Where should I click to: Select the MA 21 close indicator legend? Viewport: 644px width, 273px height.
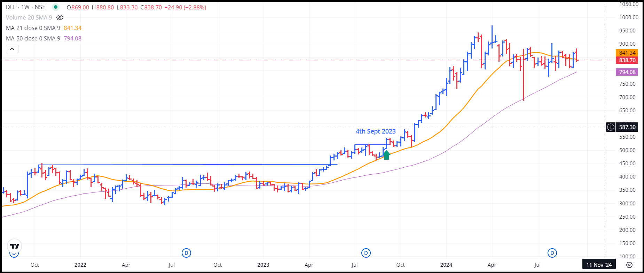point(33,28)
